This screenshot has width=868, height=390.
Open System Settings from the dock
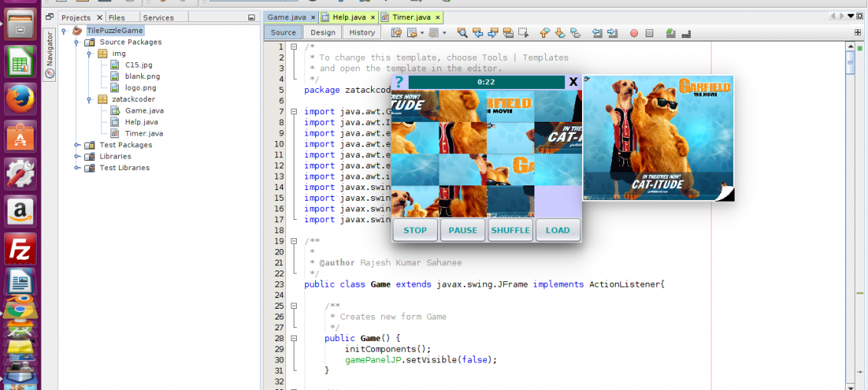pos(21,174)
